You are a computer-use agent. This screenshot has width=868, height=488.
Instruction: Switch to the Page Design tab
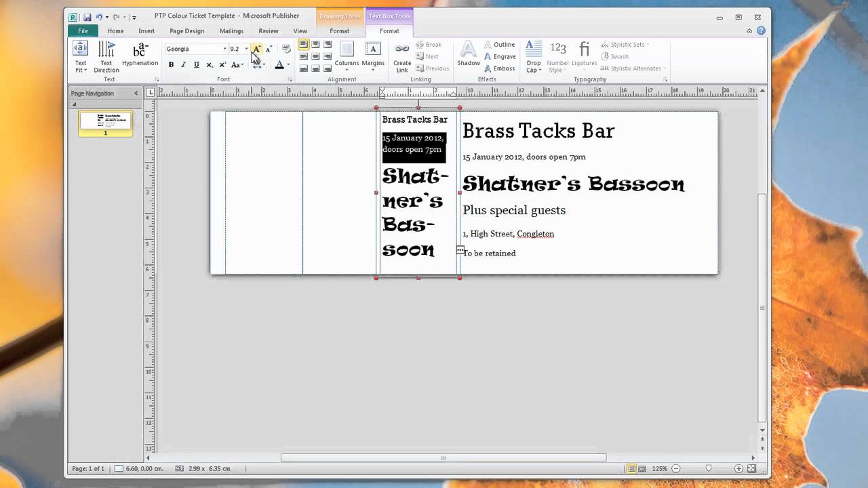pyautogui.click(x=186, y=31)
